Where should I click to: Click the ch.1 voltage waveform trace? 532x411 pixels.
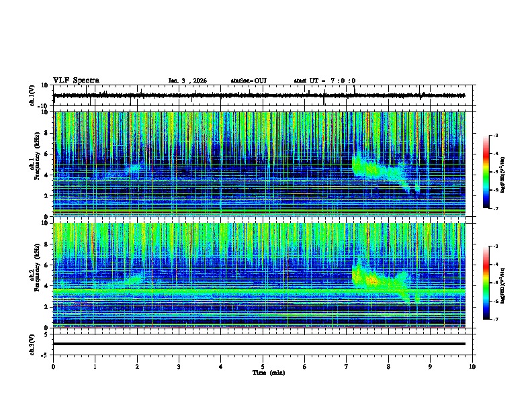tap(259, 95)
